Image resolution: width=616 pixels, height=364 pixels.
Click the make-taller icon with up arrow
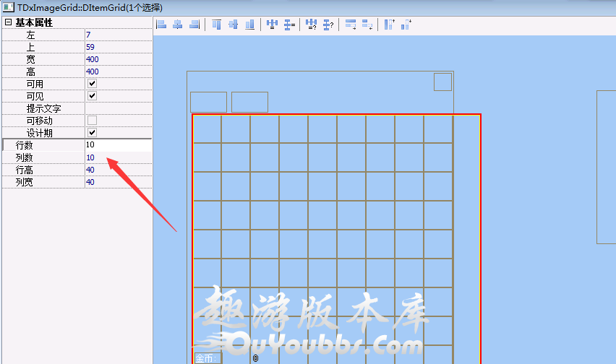point(389,25)
